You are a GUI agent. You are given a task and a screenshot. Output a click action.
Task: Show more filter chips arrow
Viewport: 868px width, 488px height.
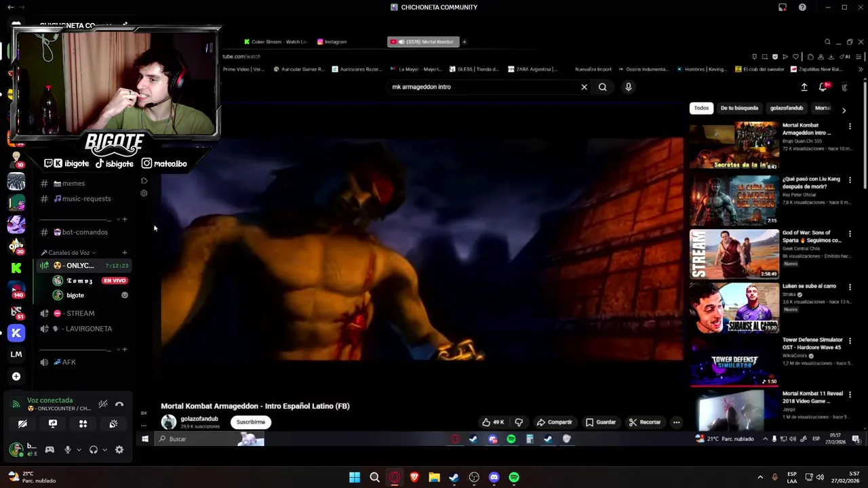(844, 110)
